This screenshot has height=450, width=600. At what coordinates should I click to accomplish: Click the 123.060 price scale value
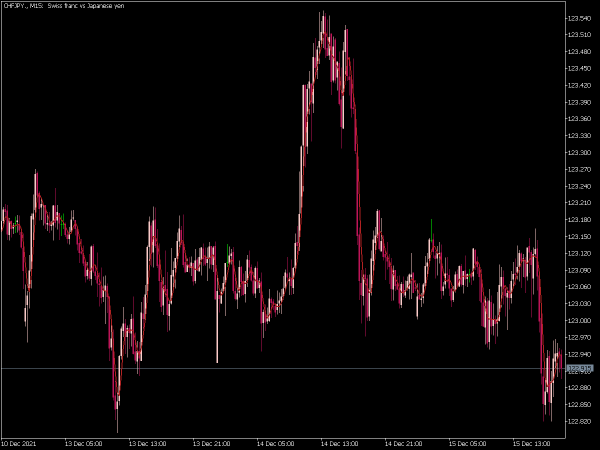pos(579,287)
